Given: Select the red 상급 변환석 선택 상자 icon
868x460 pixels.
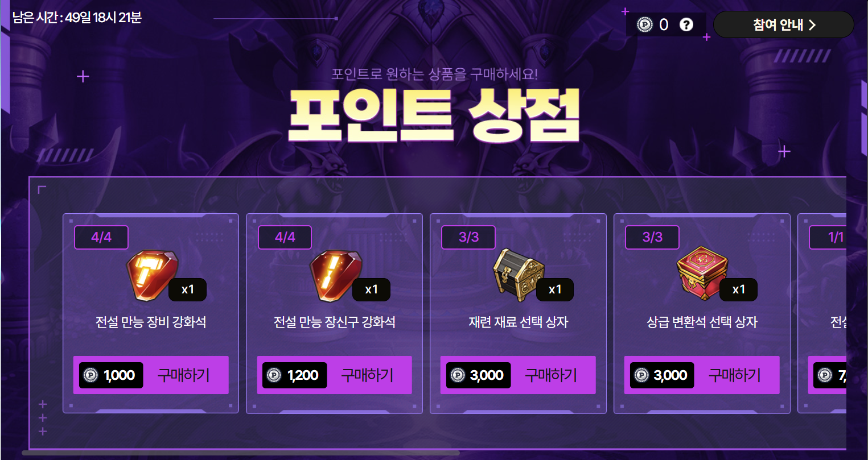Looking at the screenshot, I should (702, 273).
